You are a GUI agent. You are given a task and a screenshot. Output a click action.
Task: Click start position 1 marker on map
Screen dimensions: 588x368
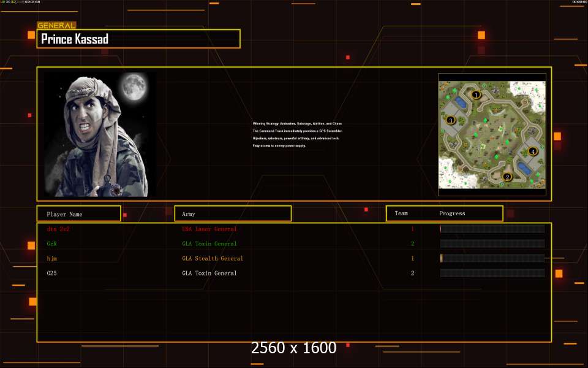pos(476,94)
